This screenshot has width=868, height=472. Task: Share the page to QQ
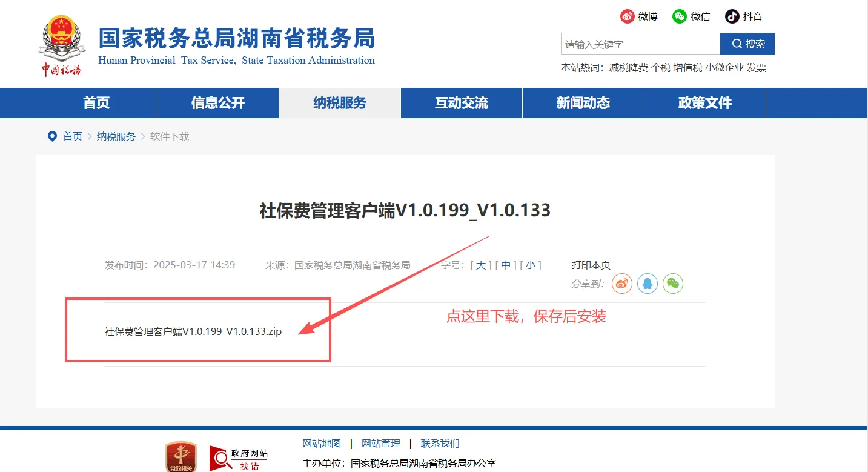click(647, 283)
